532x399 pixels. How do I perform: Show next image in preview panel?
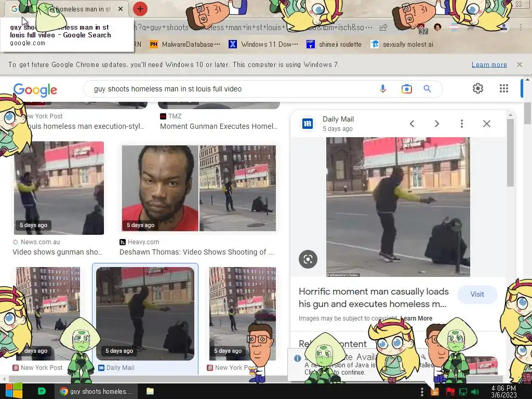[437, 124]
